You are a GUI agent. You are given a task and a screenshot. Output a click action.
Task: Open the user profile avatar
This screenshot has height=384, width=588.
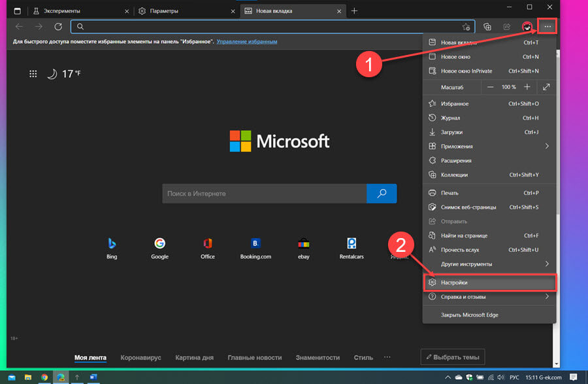(527, 27)
